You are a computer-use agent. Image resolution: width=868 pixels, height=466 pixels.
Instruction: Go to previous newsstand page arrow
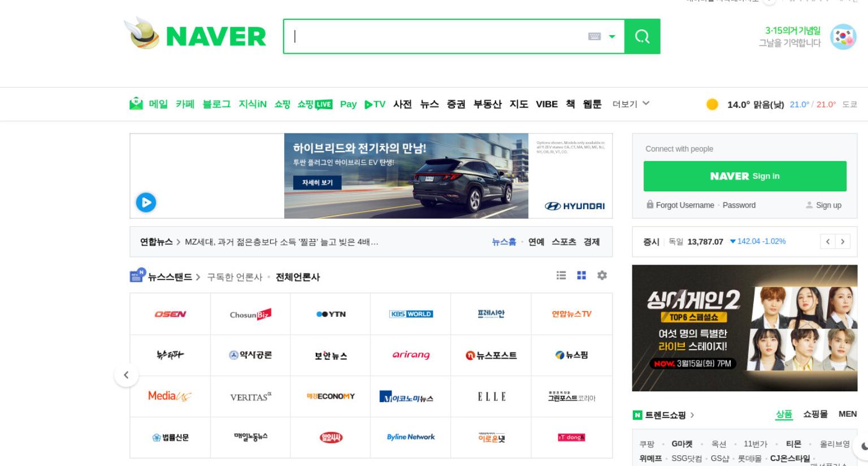pyautogui.click(x=126, y=375)
